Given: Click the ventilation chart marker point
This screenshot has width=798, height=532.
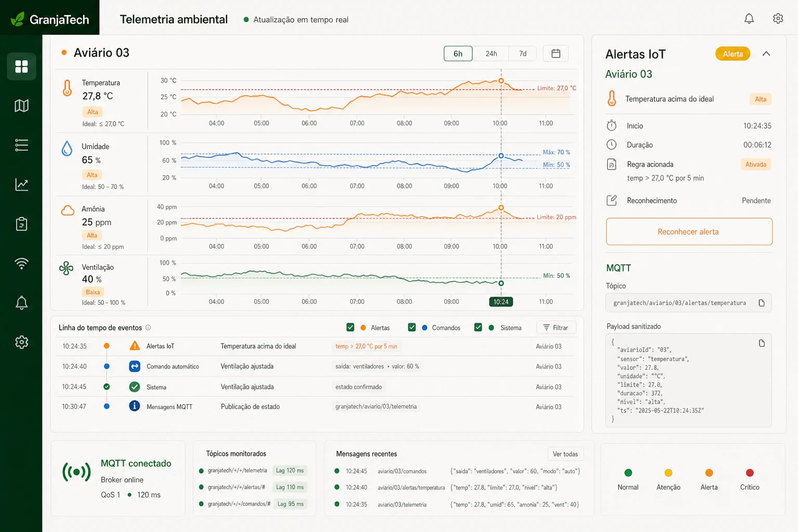Looking at the screenshot, I should coord(501,283).
